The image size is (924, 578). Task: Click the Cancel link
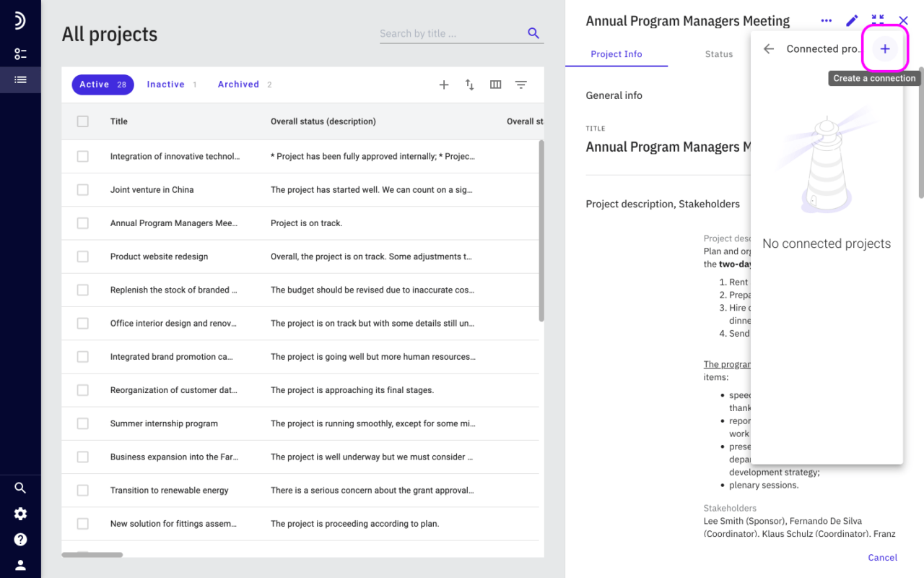[883, 557]
